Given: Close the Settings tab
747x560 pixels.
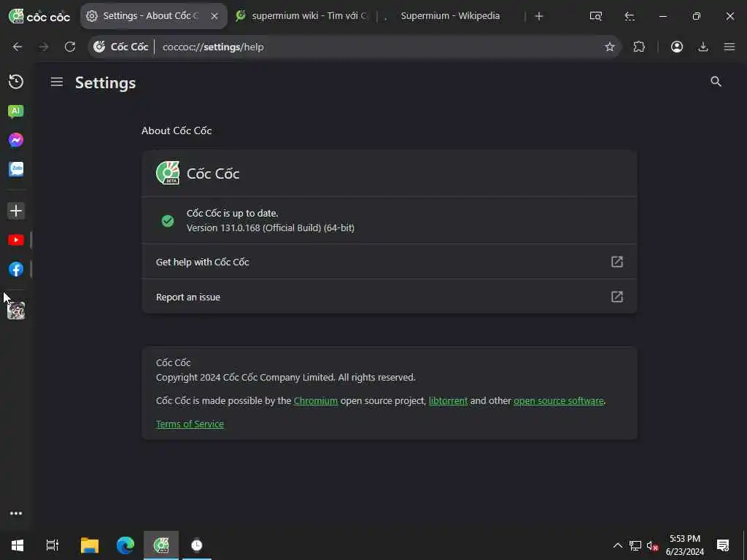Looking at the screenshot, I should (x=214, y=16).
